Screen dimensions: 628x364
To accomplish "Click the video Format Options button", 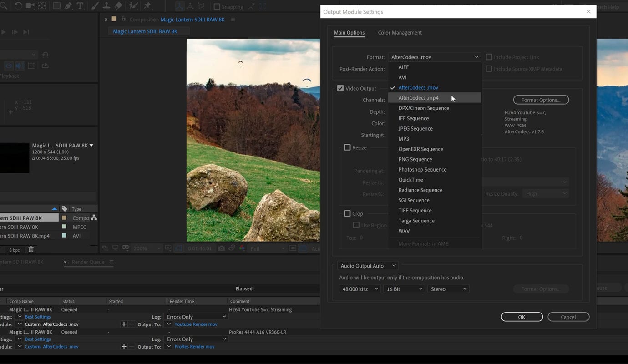I will tap(541, 100).
